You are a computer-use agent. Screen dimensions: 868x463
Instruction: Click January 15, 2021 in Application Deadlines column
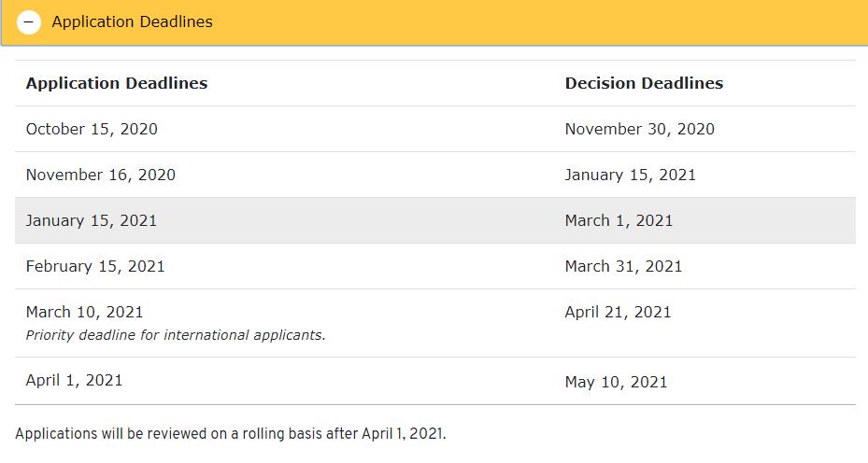pyautogui.click(x=92, y=220)
